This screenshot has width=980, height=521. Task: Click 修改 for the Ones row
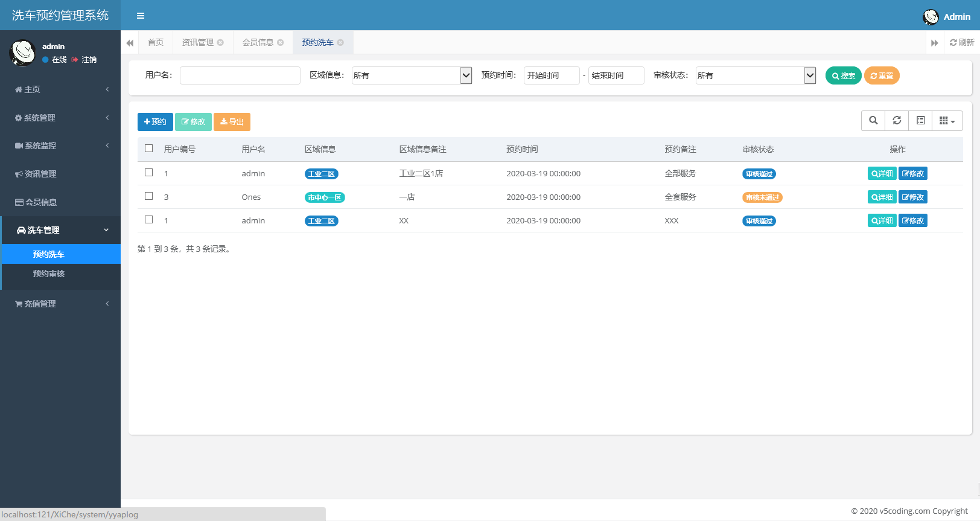pos(913,197)
